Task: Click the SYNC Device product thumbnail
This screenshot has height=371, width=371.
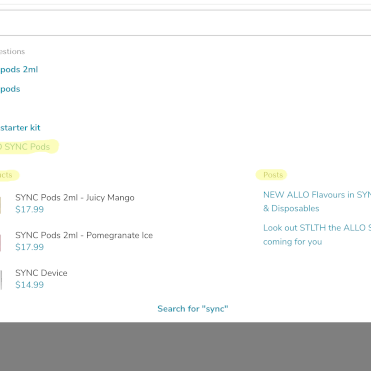Action: pos(1,279)
